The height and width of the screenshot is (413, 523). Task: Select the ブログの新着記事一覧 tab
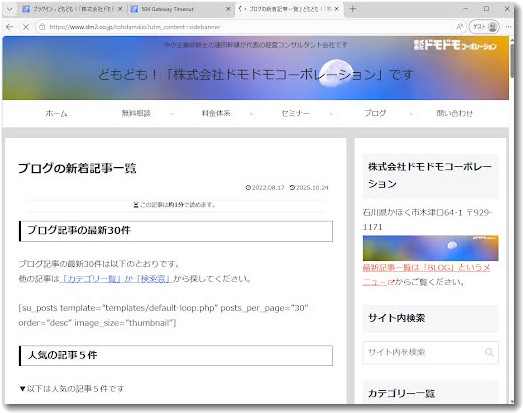(289, 9)
